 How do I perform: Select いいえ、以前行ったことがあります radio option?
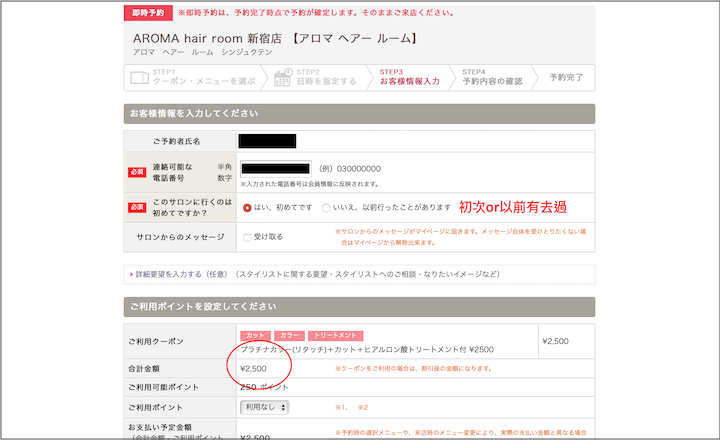point(327,208)
